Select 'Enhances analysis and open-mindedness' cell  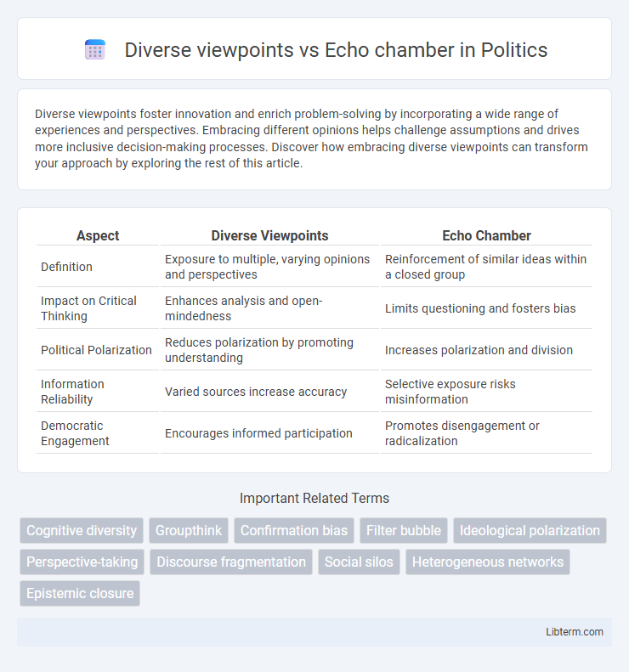[x=269, y=308]
